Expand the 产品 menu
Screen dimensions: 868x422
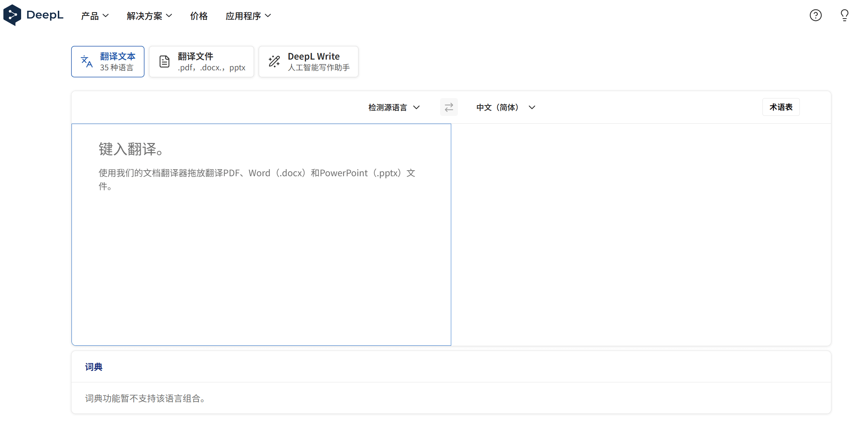[x=95, y=16]
